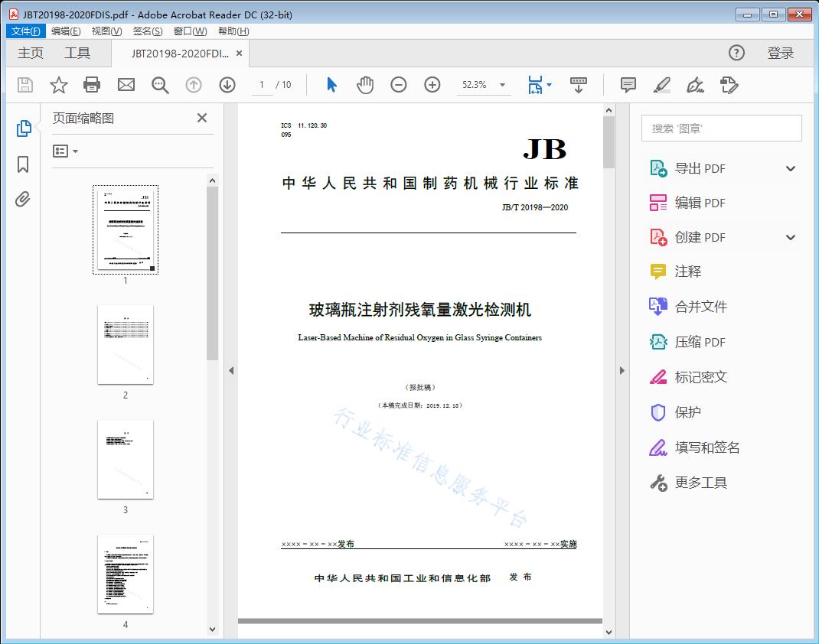Open the 合并文件 tool
This screenshot has height=644, width=819.
click(700, 307)
